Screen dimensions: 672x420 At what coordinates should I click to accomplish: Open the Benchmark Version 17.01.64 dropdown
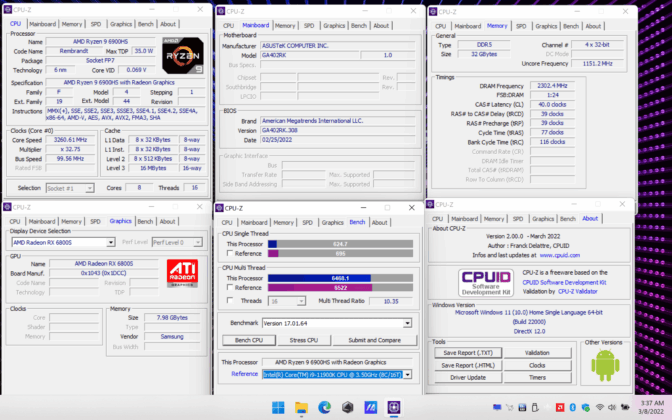337,323
